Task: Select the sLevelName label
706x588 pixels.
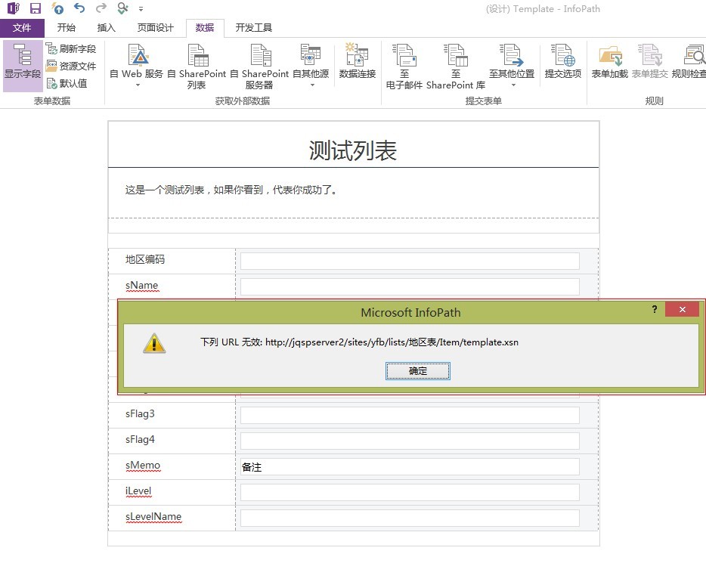Action: [153, 516]
